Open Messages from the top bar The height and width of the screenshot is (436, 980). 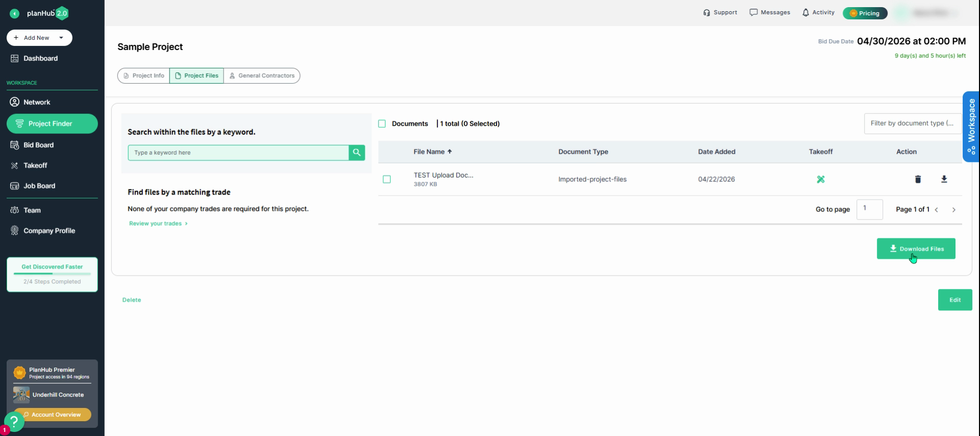(770, 13)
